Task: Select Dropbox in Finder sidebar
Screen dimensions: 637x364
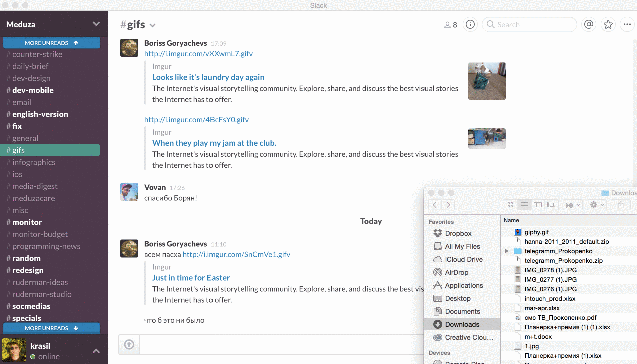Action: pos(458,233)
